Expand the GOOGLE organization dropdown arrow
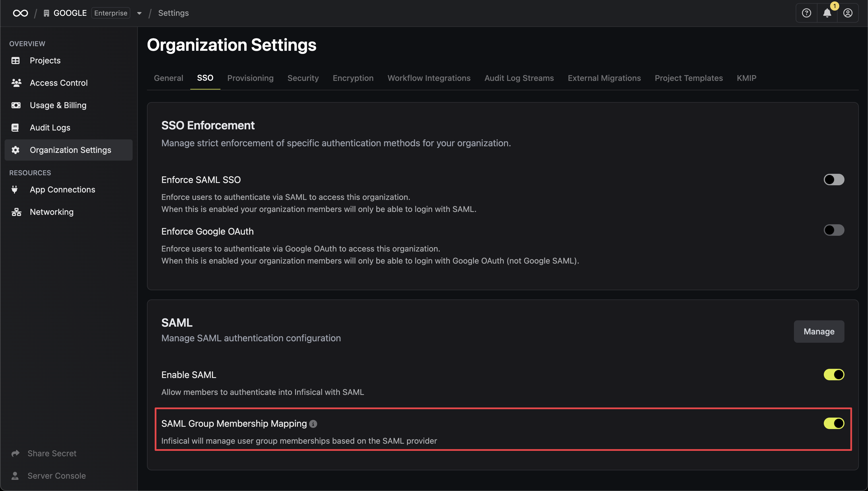Image resolution: width=868 pixels, height=491 pixels. pyautogui.click(x=139, y=13)
